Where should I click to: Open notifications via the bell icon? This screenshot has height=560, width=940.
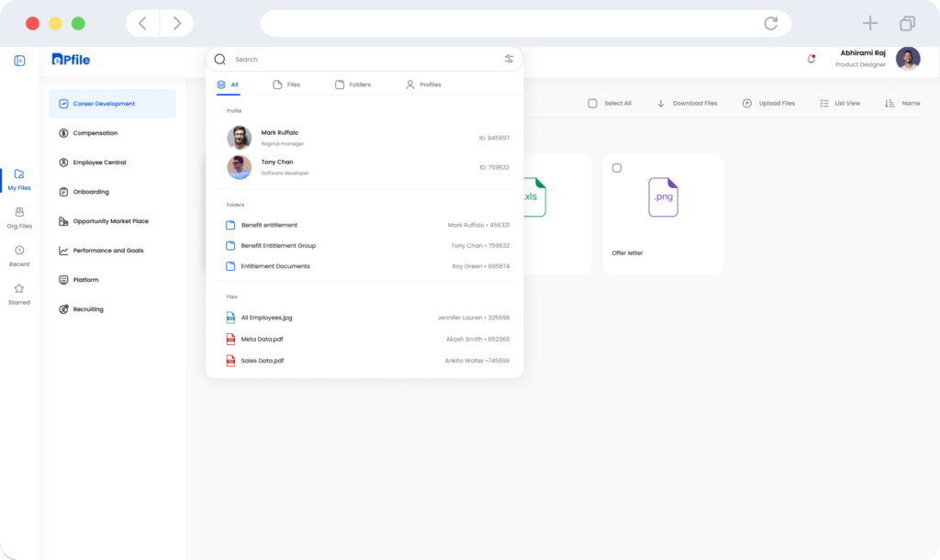pos(810,57)
